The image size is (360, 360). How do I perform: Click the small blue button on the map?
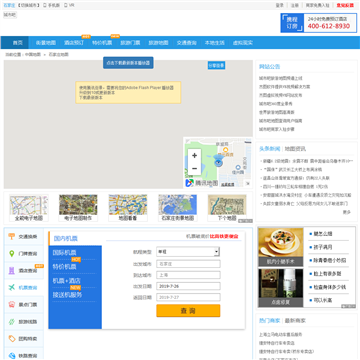(x=216, y=65)
